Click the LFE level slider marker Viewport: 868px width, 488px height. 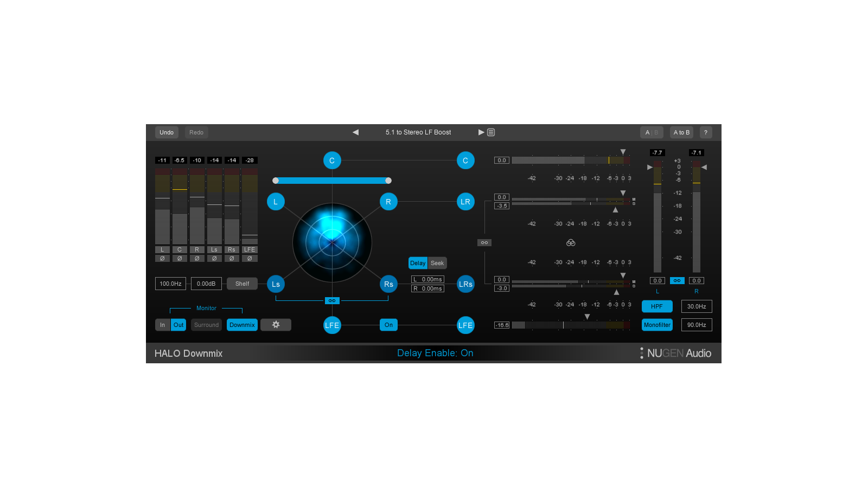pyautogui.click(x=587, y=317)
